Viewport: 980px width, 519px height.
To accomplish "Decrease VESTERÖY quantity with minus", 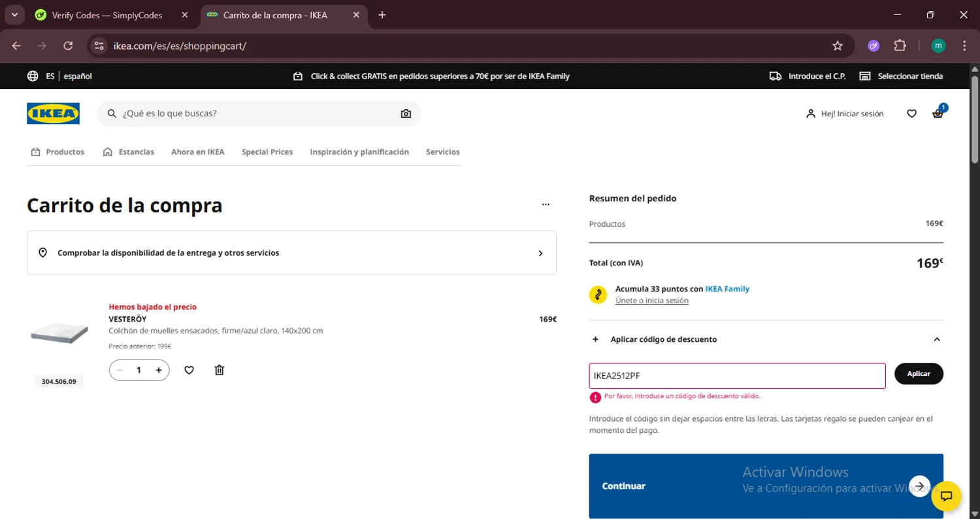I will click(x=120, y=370).
